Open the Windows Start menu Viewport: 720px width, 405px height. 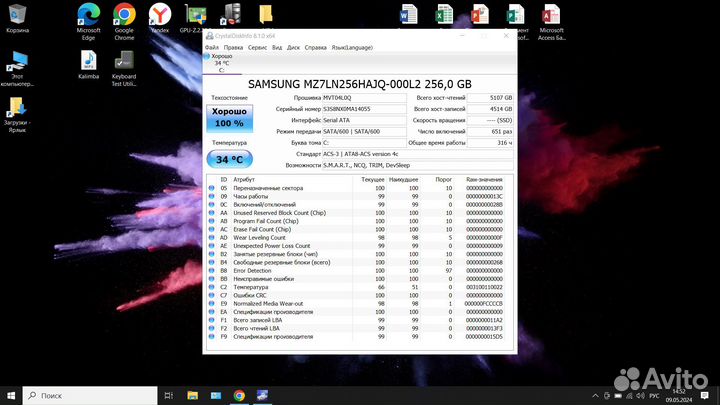pyautogui.click(x=11, y=395)
